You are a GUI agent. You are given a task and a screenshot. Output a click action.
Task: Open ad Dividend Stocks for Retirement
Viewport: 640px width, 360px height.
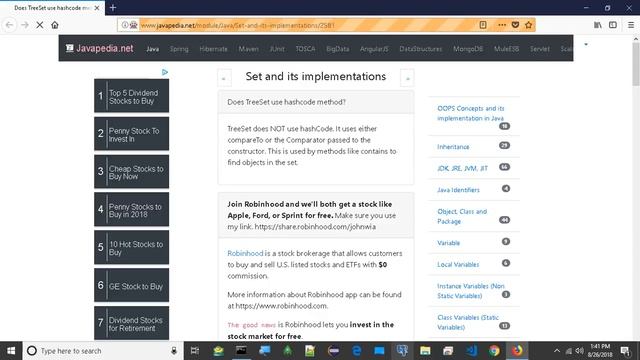131,323
